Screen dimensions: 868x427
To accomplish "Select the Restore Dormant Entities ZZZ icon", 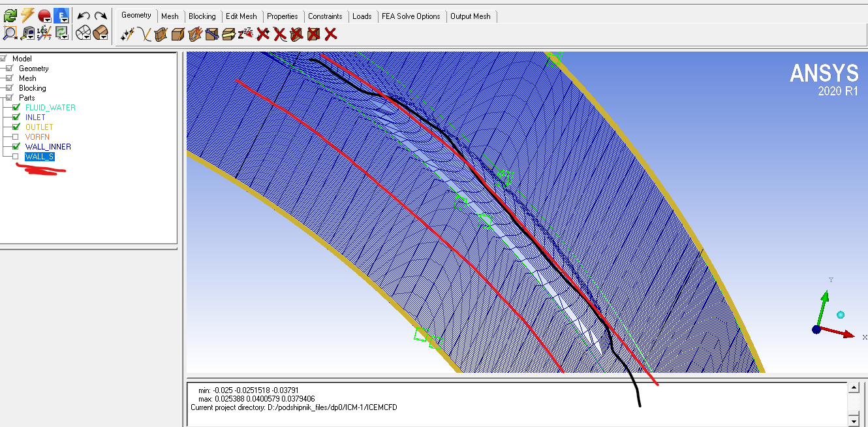I will coord(246,33).
